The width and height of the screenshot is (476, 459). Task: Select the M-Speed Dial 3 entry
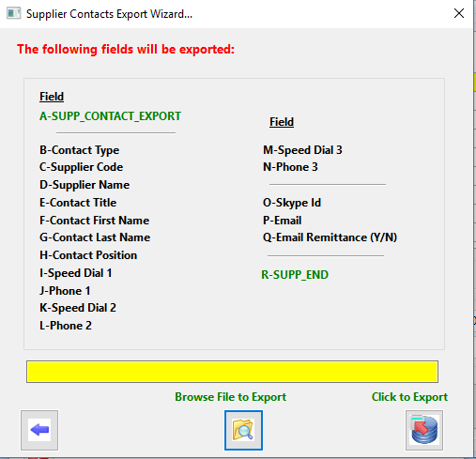pos(302,150)
